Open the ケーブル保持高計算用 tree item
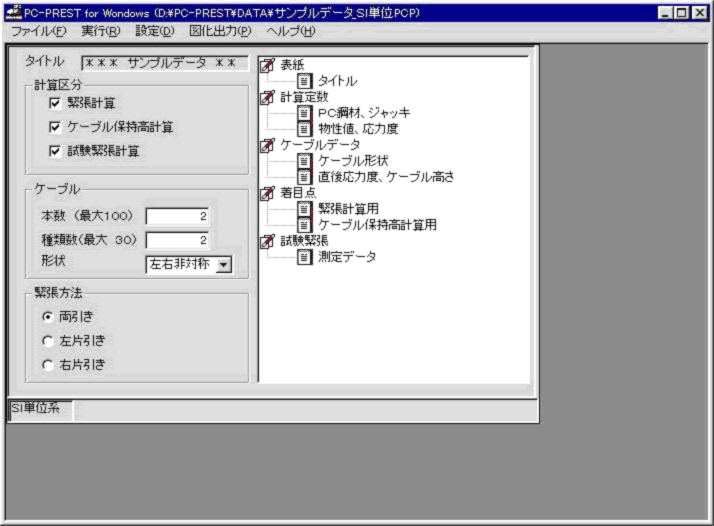This screenshot has width=714, height=526. point(377,225)
